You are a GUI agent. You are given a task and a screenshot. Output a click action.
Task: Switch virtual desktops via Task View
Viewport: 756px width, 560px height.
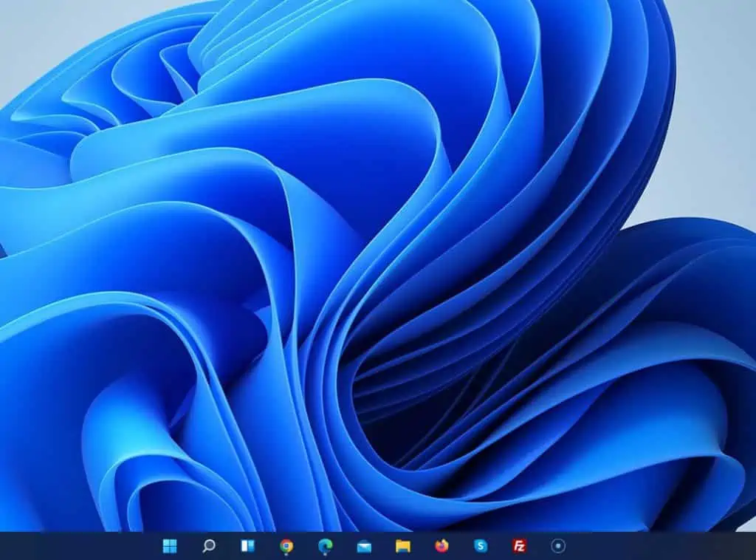[x=247, y=547]
